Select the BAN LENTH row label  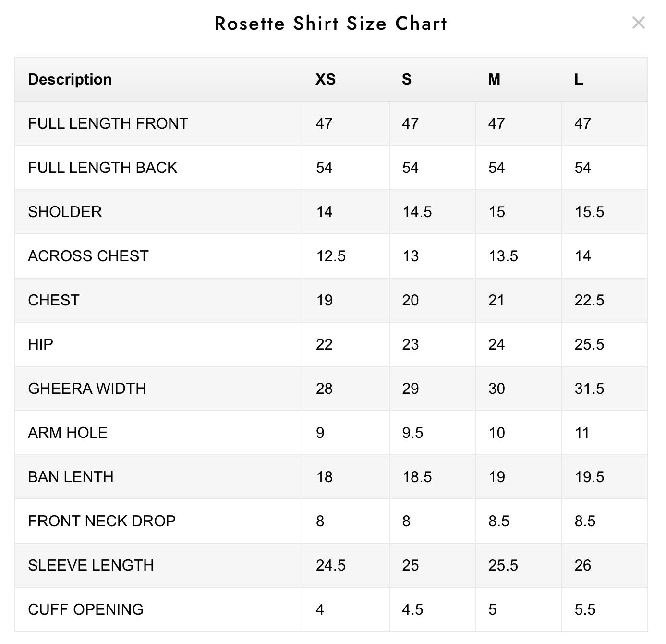[71, 477]
